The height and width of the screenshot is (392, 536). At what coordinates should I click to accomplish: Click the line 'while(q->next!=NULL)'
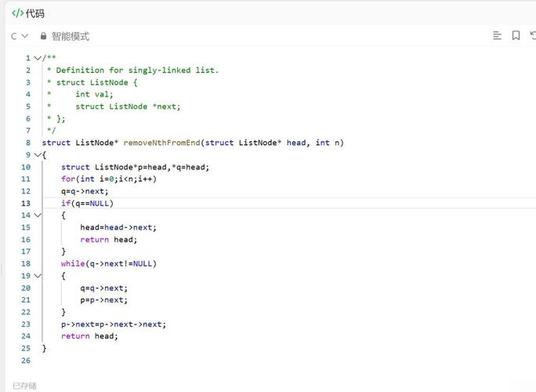pos(109,263)
